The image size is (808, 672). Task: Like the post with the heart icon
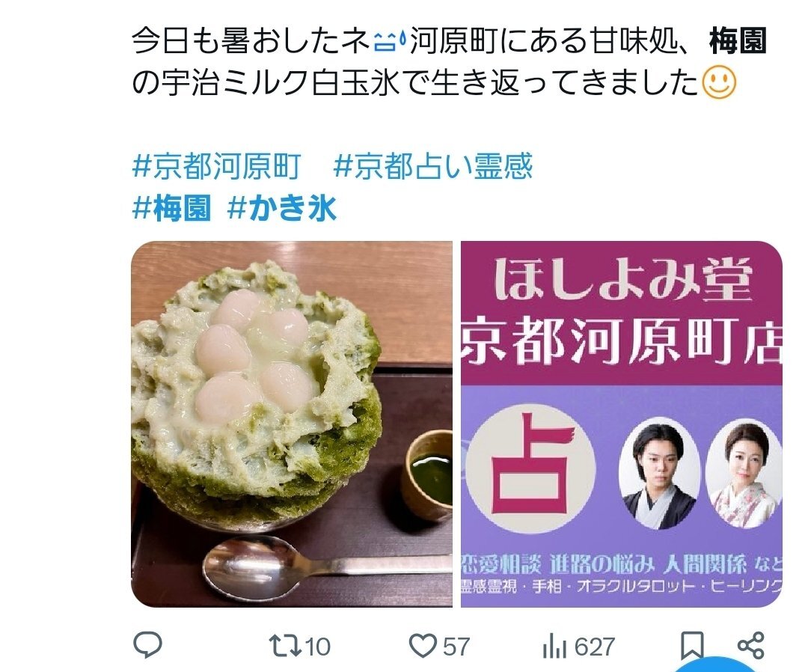(423, 646)
